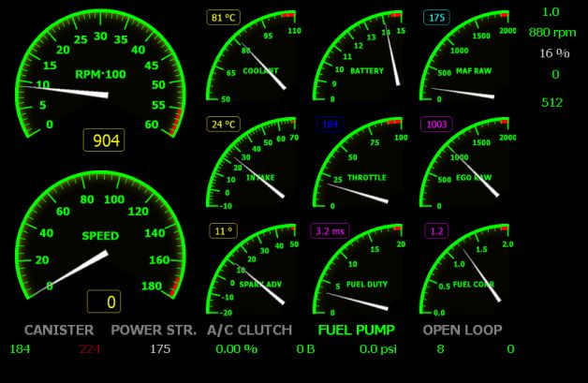Click the 904 RPM digital readout

pyautogui.click(x=104, y=140)
